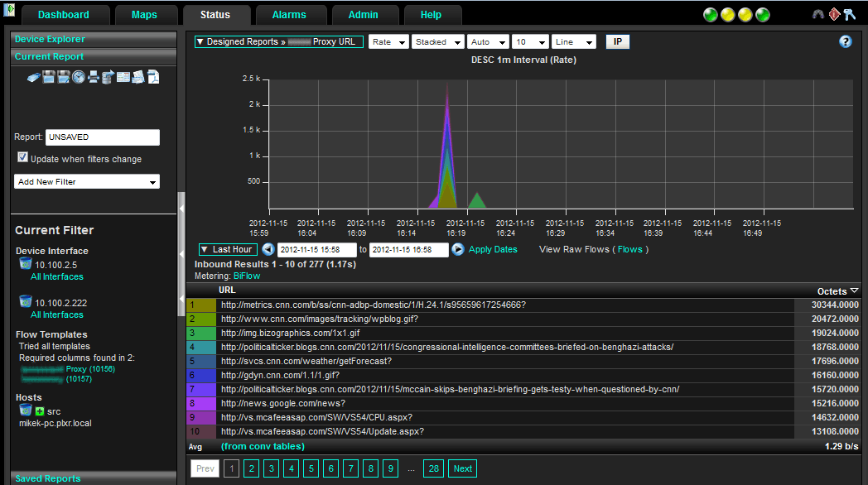Expand the Device Explorer panel

94,39
